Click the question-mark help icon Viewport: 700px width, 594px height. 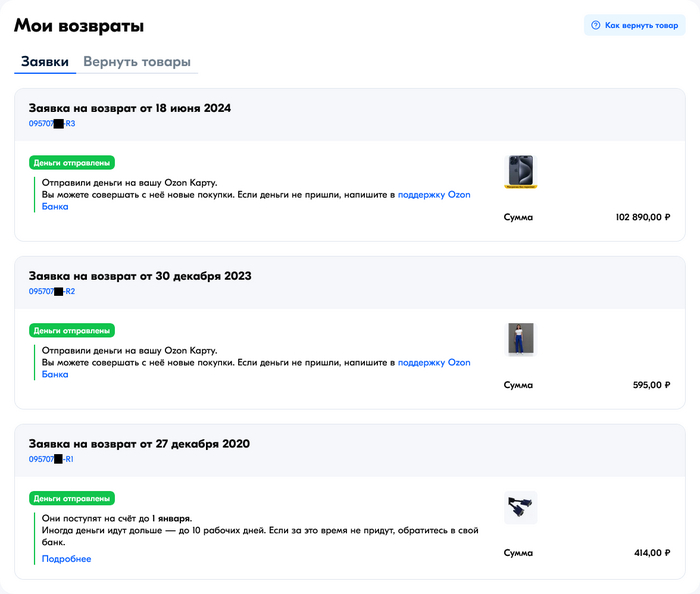tap(596, 25)
